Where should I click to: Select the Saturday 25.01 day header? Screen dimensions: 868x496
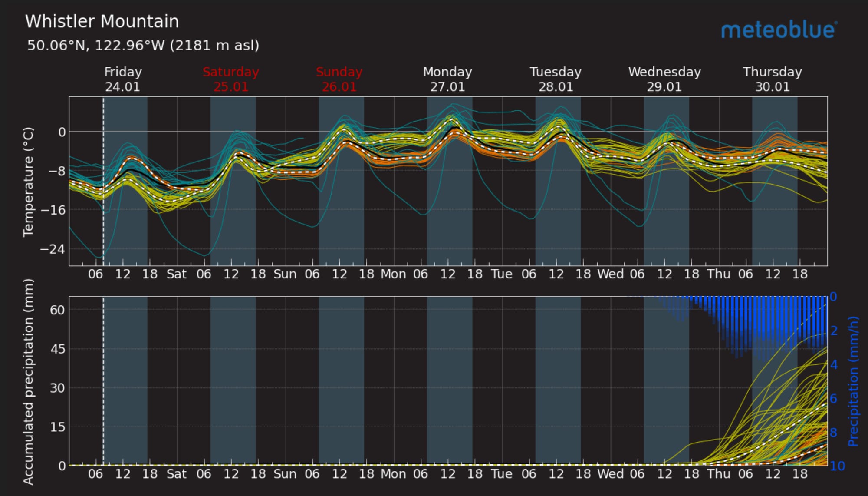click(x=231, y=79)
